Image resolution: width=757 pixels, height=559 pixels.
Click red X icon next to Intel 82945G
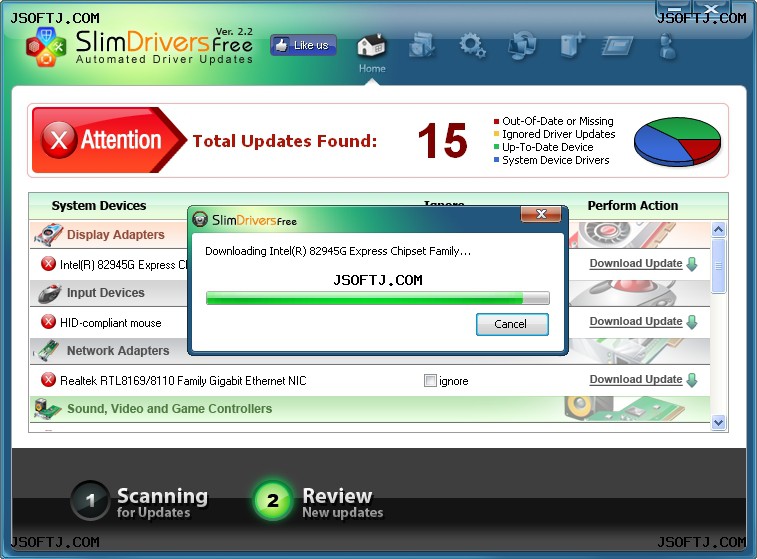pyautogui.click(x=48, y=264)
